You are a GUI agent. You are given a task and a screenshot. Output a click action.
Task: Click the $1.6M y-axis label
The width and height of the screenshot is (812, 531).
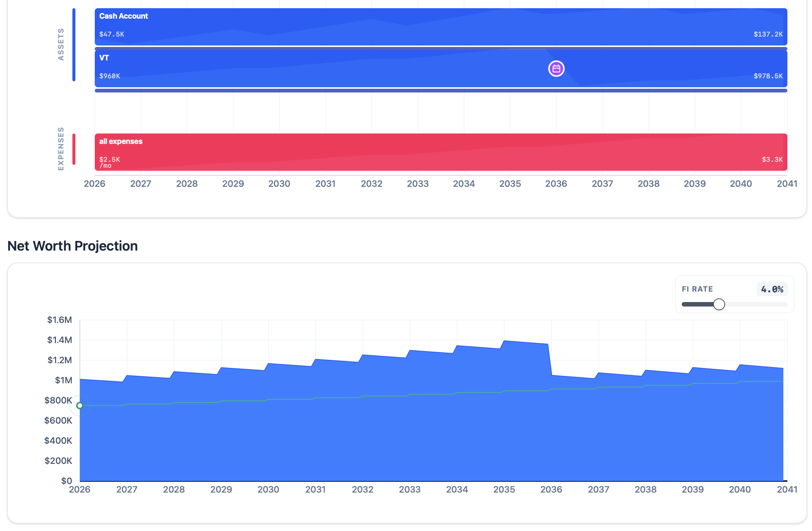[x=59, y=320]
